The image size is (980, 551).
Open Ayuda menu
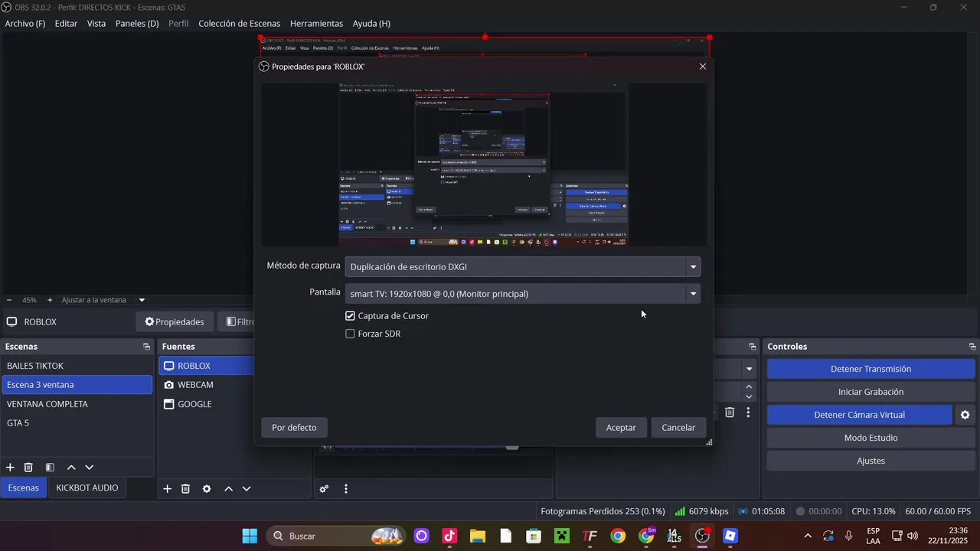click(371, 24)
